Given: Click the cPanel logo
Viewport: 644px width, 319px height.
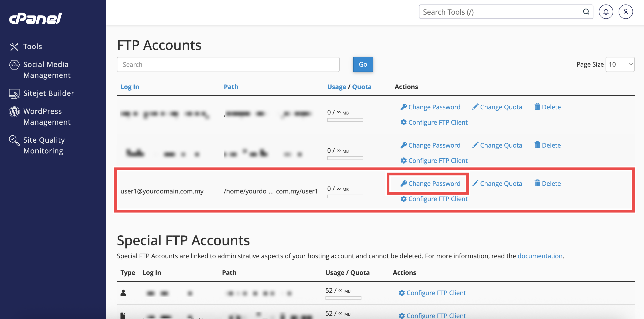Looking at the screenshot, I should (36, 18).
